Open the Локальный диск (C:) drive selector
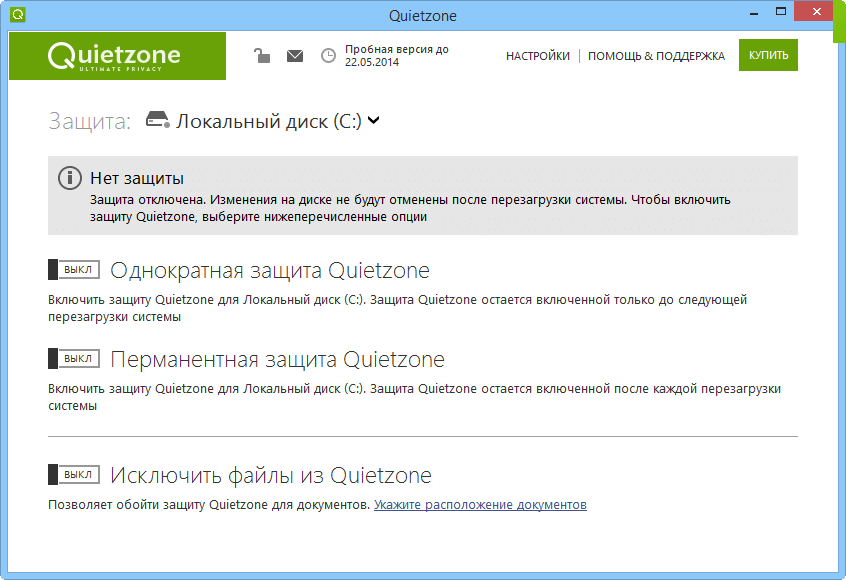 263,121
